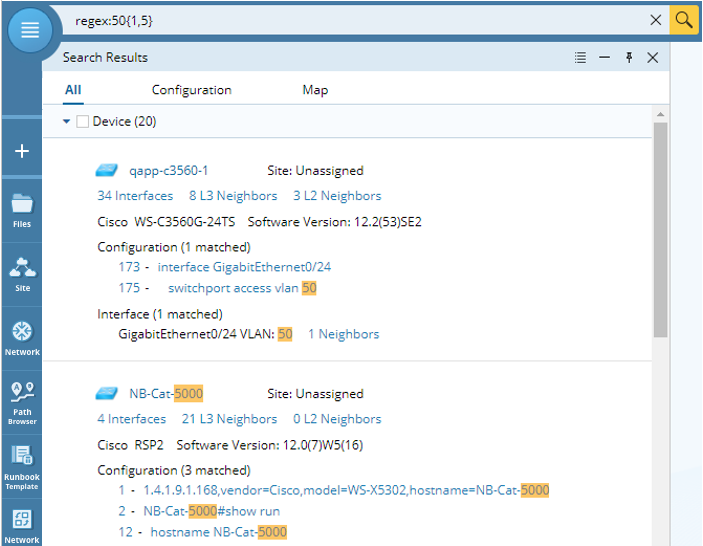Open the Search Results list options icon
The width and height of the screenshot is (703, 546).
580,58
